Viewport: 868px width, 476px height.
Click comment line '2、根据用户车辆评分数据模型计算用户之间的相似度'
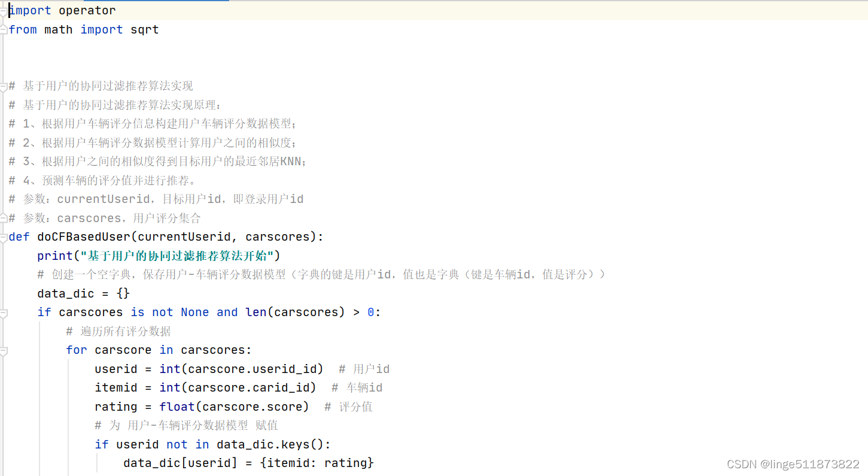(153, 143)
